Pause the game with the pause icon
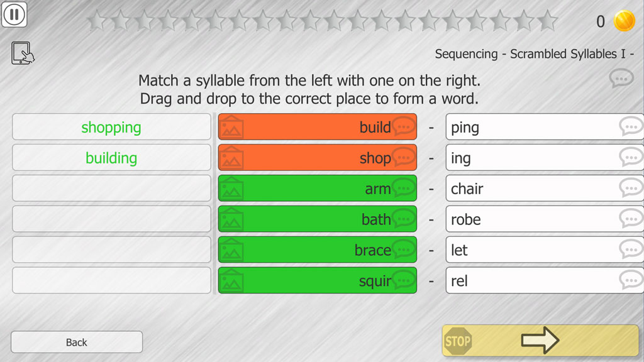 coord(14,15)
